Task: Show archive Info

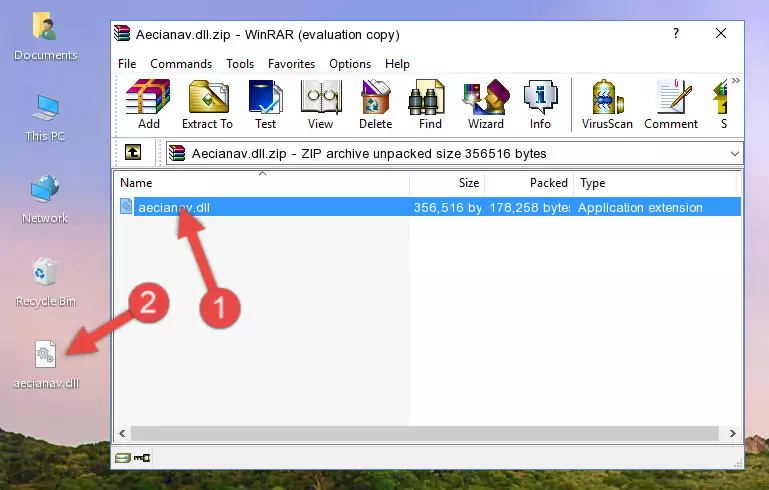Action: pos(540,104)
